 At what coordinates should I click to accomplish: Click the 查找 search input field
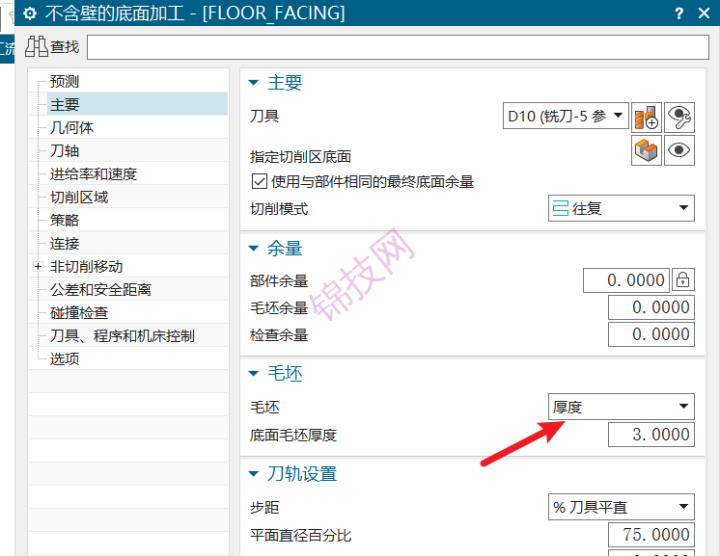(398, 47)
